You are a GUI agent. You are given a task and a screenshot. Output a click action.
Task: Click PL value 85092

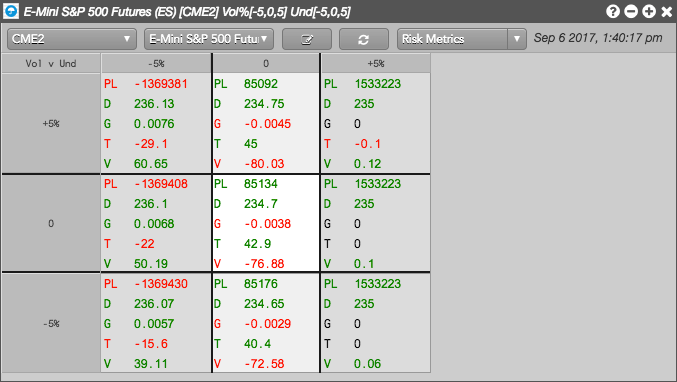coord(261,84)
